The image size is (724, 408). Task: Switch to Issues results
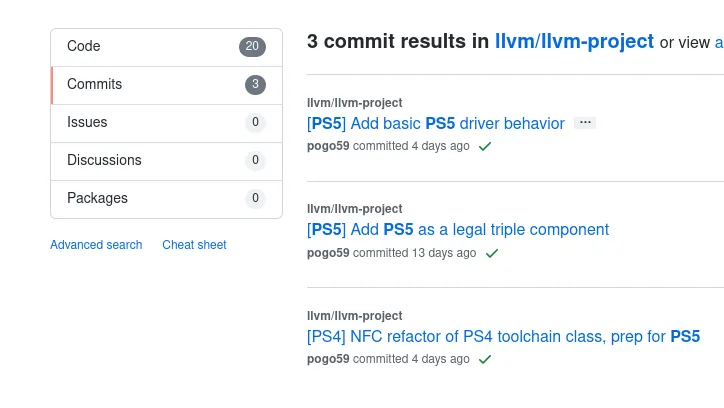click(166, 123)
